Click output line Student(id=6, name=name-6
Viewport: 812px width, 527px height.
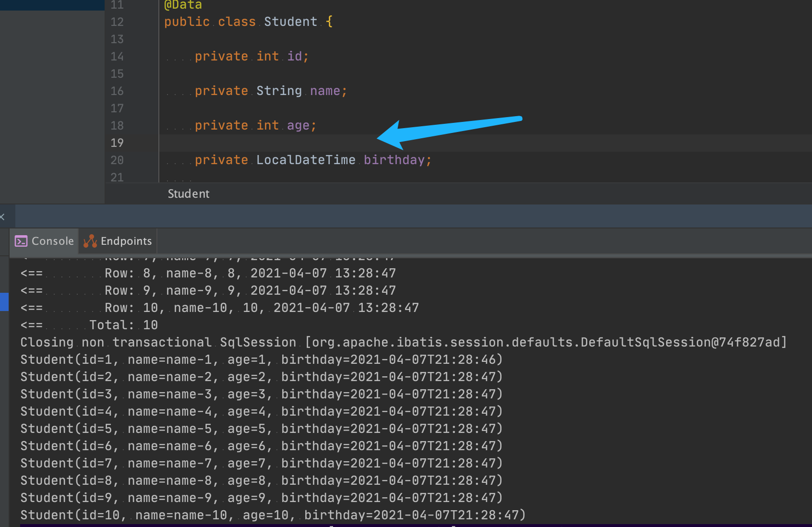262,446
